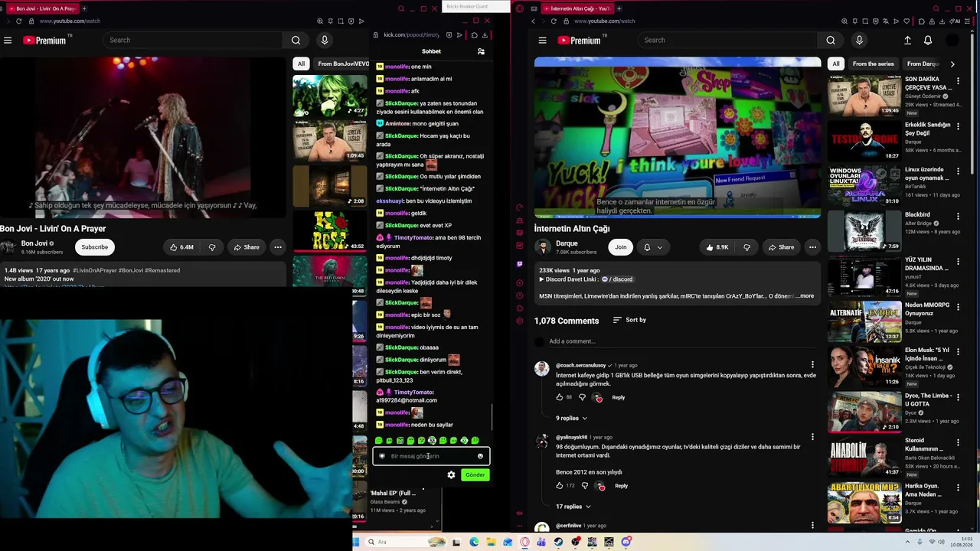This screenshot has height=551, width=980.
Task: Reply to the @coach.sercanulusoy comment
Action: pos(618,398)
